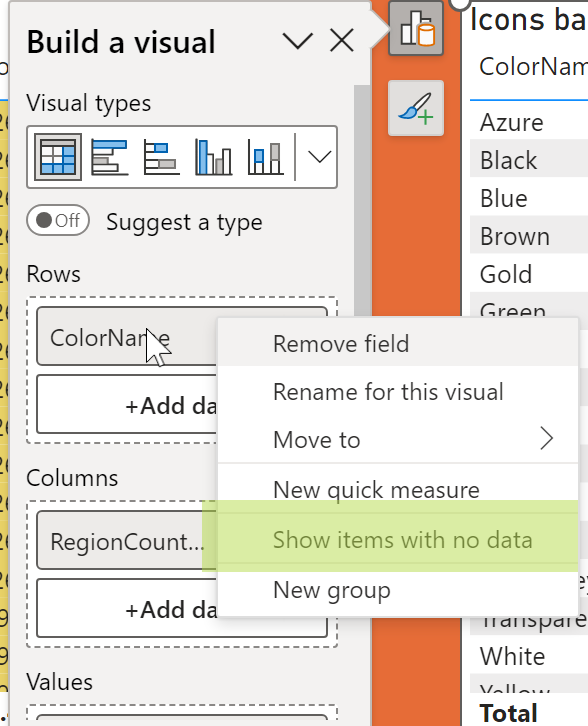Choose Rename for this visual
Viewport: 588px width, 726px height.
[398, 392]
